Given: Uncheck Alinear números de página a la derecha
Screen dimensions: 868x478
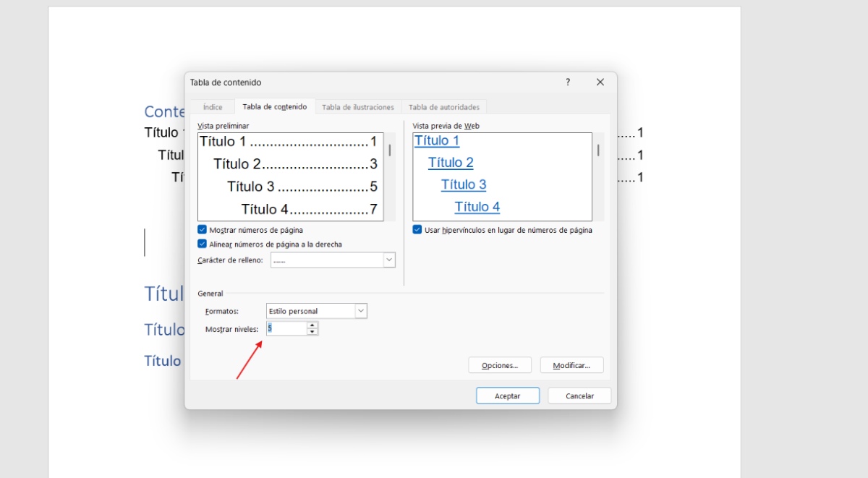Looking at the screenshot, I should pyautogui.click(x=203, y=244).
